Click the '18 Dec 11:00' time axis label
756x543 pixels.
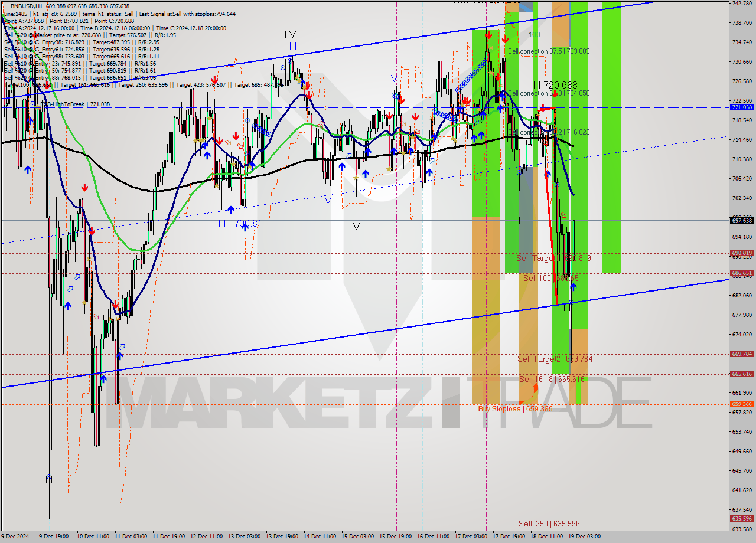point(546,537)
